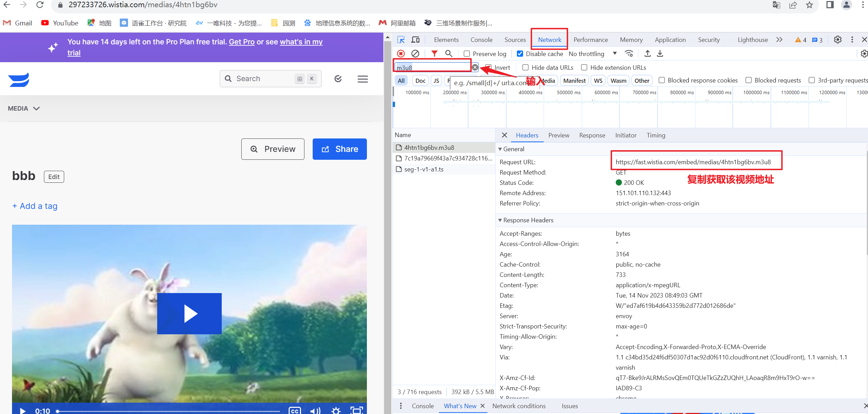Toggle browser side panel icon
The image size is (868, 414).
(x=830, y=5)
